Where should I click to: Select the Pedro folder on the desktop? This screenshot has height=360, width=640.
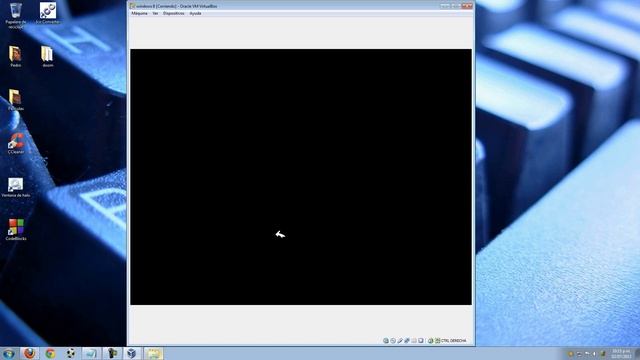[16, 56]
